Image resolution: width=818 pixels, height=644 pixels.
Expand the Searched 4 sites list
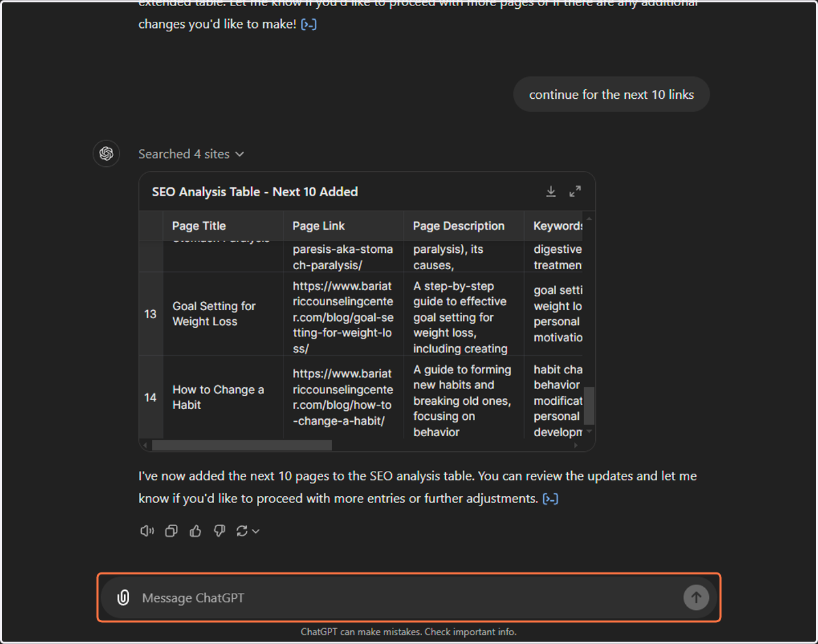(x=192, y=154)
